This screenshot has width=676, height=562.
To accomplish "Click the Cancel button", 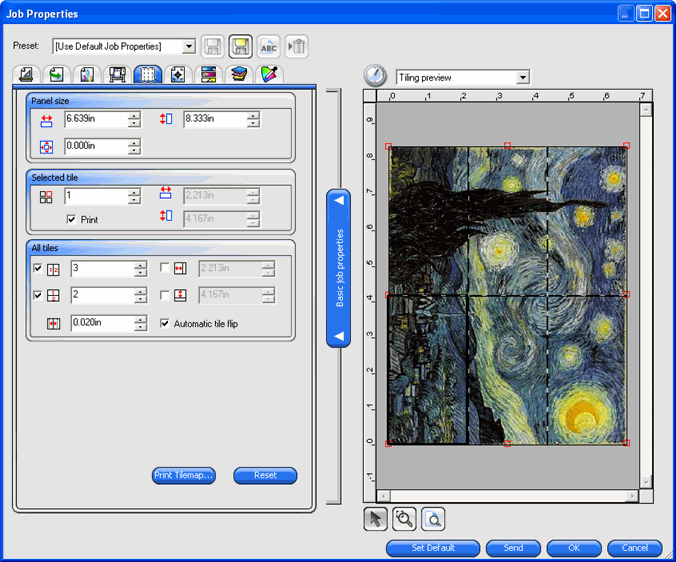I will point(635,548).
